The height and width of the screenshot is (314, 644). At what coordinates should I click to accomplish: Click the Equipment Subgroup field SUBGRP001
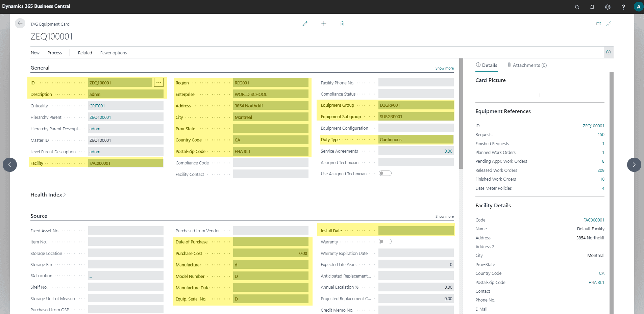tap(416, 116)
